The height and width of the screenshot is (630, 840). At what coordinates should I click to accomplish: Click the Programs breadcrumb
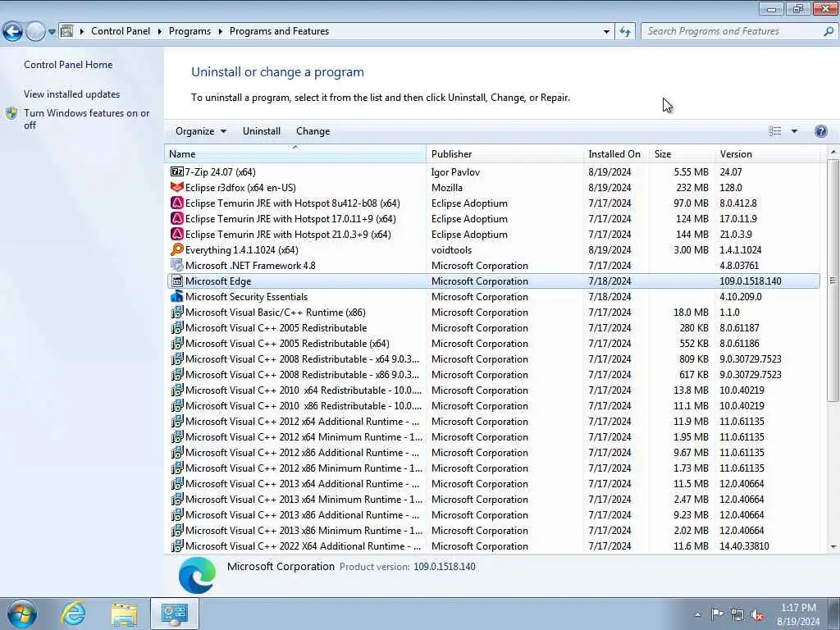pyautogui.click(x=189, y=32)
